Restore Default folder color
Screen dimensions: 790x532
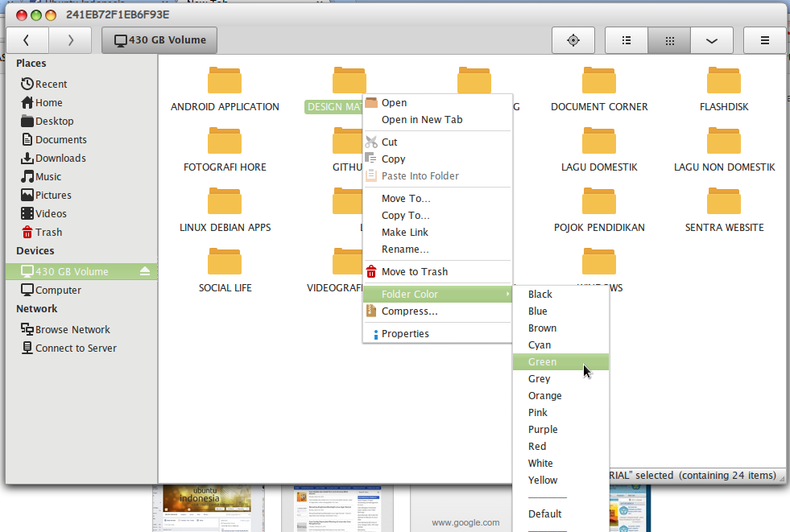(560, 513)
